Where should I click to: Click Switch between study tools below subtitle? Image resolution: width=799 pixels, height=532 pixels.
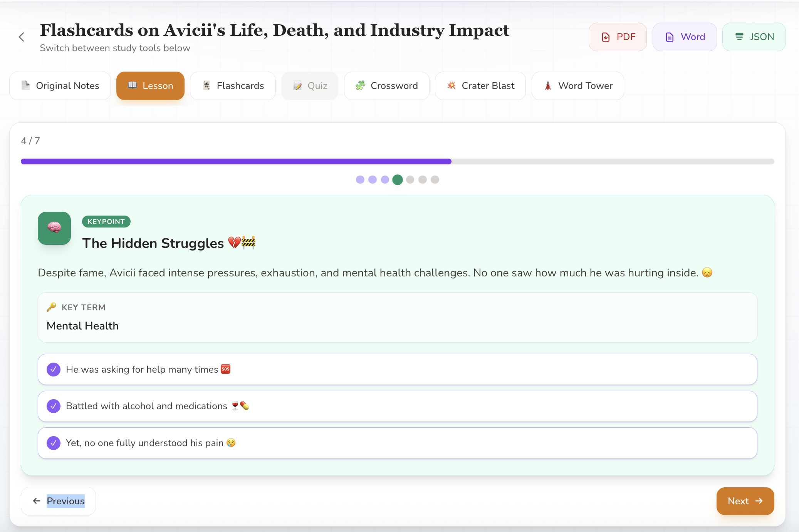point(115,48)
